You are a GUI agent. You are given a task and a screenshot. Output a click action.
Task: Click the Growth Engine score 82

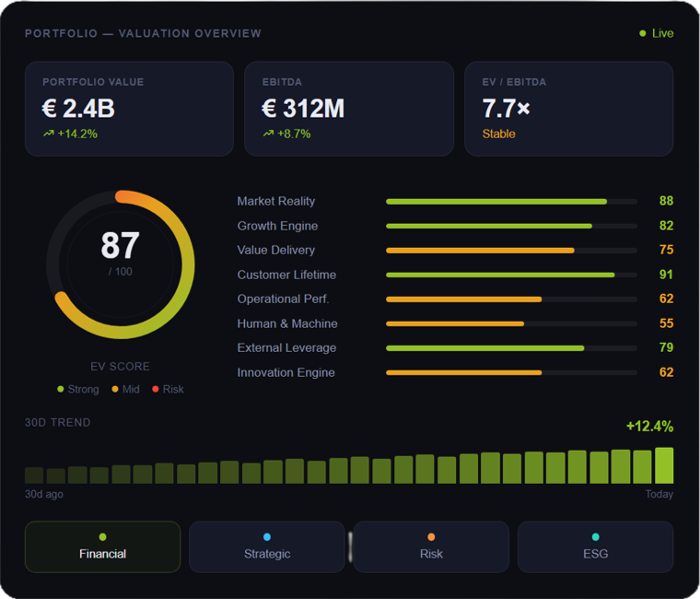coord(666,226)
